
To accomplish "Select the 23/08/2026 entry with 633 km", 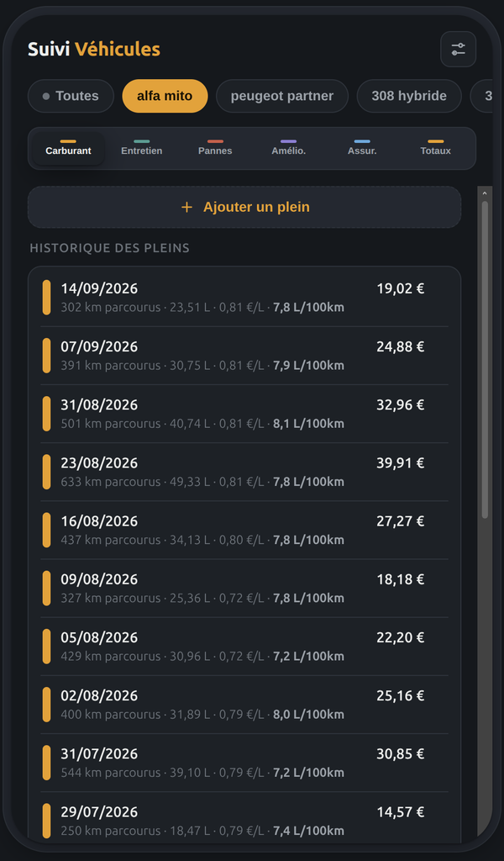I will [244, 472].
